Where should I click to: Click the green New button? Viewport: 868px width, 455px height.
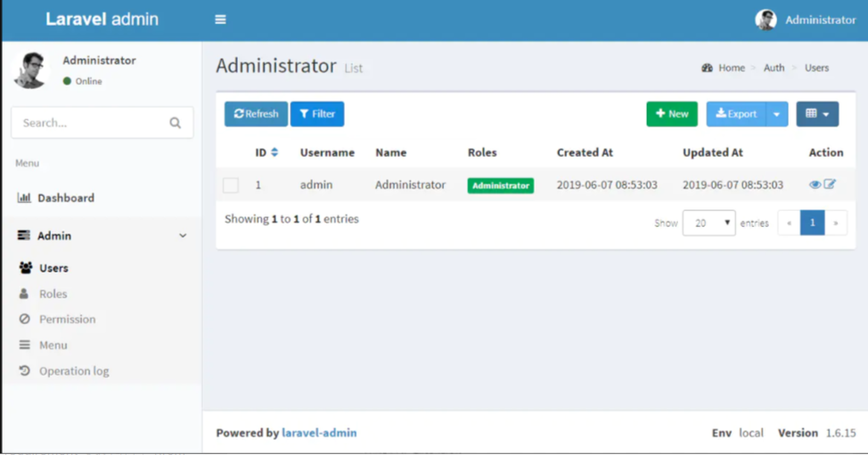point(672,114)
